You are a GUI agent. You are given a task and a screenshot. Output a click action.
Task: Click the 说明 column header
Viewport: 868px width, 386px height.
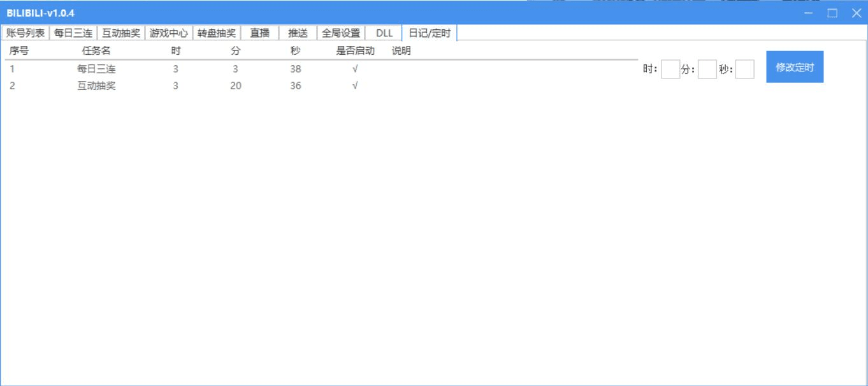(400, 50)
